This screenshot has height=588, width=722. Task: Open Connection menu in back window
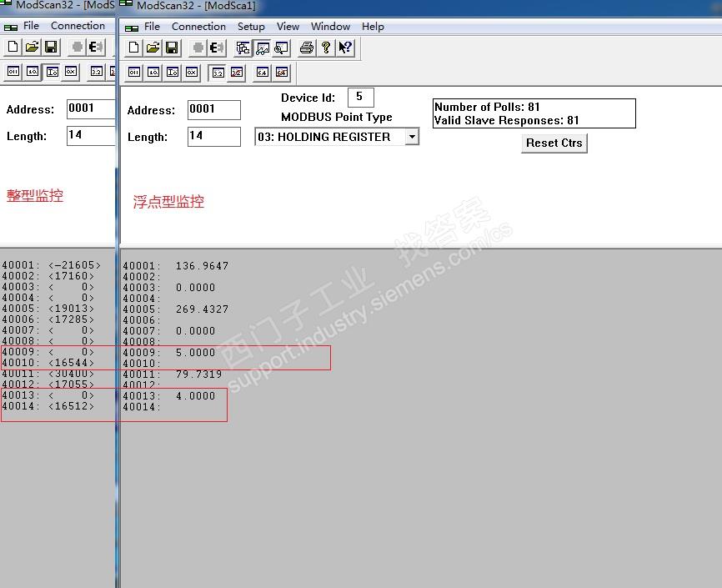78,26
